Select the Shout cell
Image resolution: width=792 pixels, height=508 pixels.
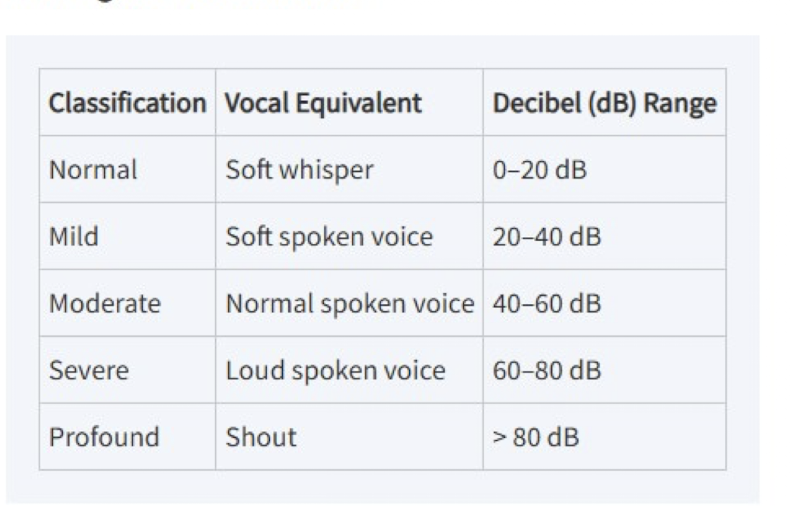tap(261, 437)
